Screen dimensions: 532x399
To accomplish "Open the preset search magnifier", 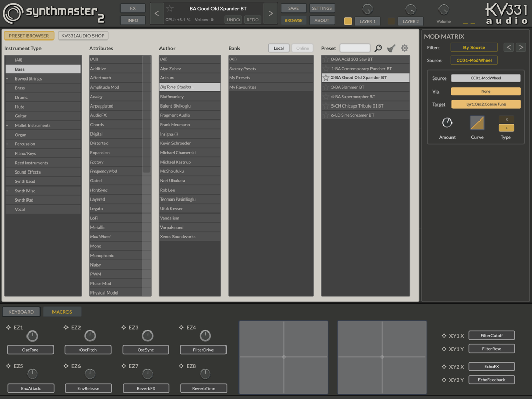I will coord(378,47).
